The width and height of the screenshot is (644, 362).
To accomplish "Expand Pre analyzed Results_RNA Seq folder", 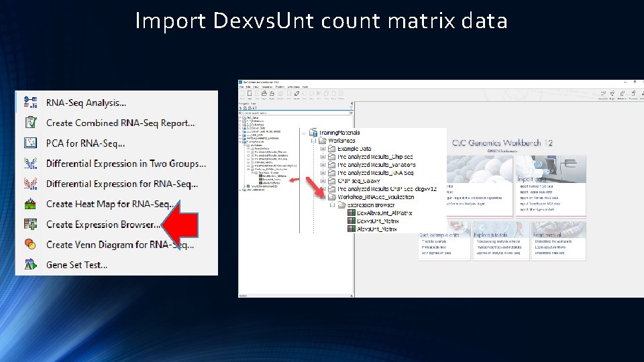I will click(323, 173).
